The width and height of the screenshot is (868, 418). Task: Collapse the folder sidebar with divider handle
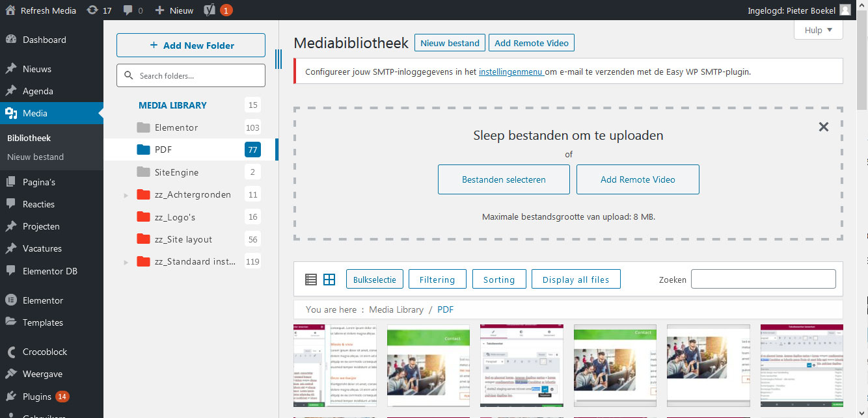point(279,59)
